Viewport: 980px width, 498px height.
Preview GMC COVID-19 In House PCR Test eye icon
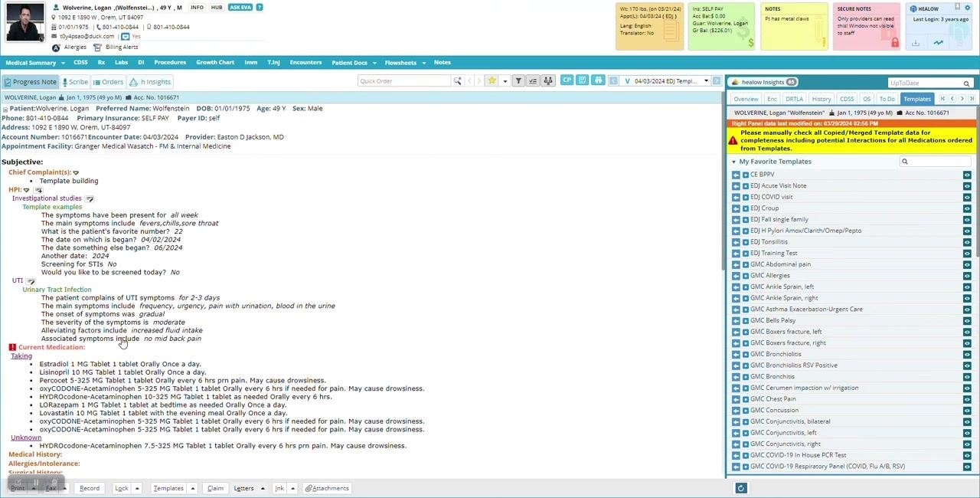point(967,455)
